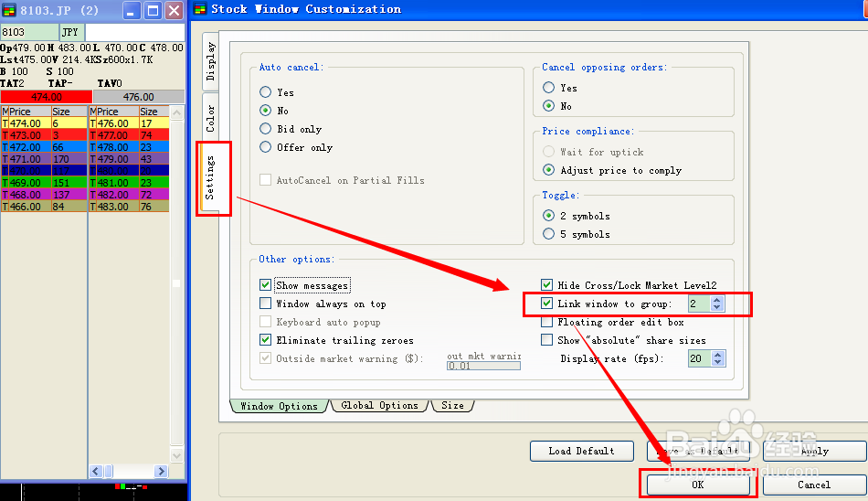The width and height of the screenshot is (868, 501).
Task: Toggle Link window to group checkbox
Action: pos(547,304)
